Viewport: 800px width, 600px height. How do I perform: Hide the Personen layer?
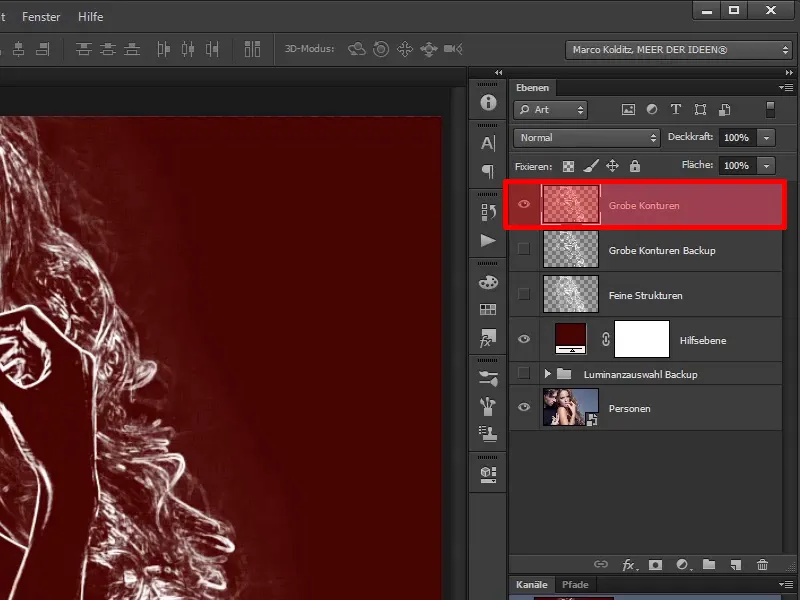(523, 407)
